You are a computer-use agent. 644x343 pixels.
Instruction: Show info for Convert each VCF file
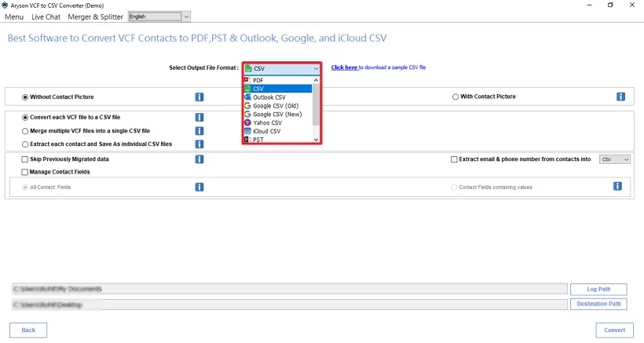(x=199, y=118)
